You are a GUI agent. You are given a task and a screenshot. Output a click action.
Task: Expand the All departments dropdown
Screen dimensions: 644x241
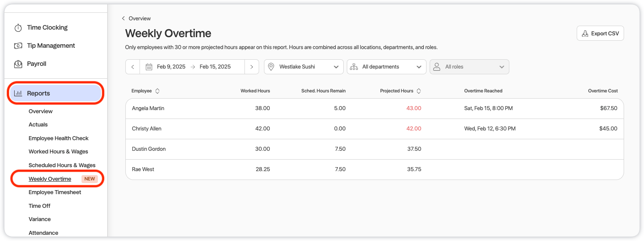coord(386,67)
